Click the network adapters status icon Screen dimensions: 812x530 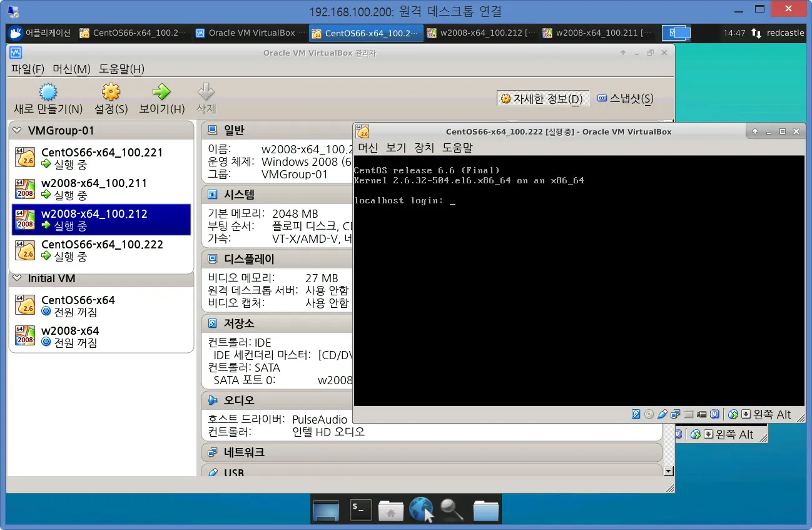(x=675, y=414)
